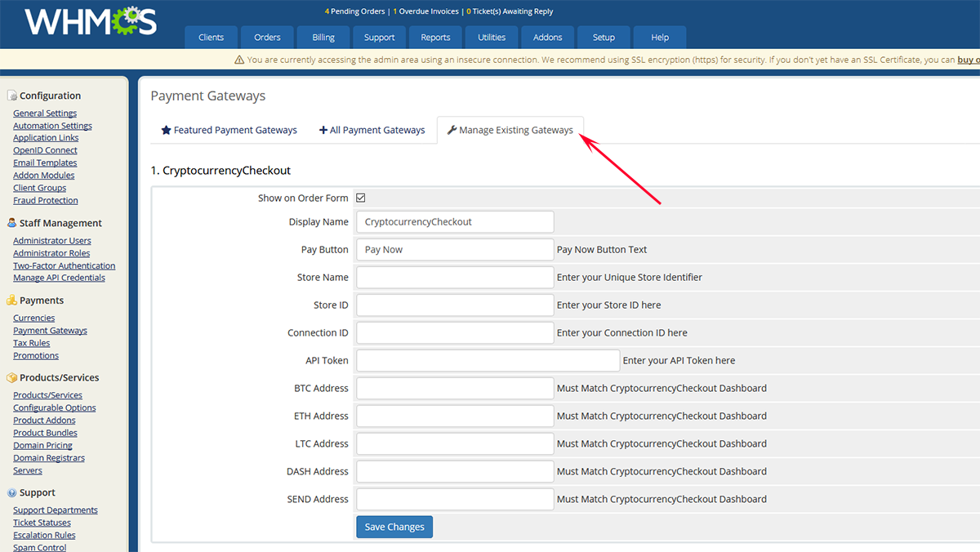Open Fraud Protection settings

(46, 200)
